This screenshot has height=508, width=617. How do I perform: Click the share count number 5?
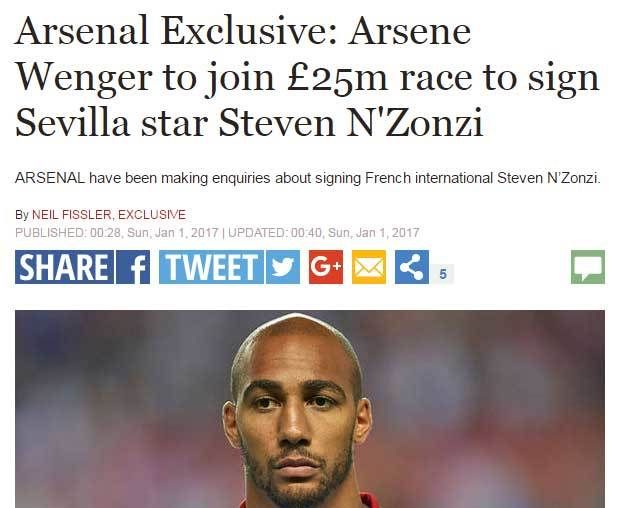tap(443, 273)
